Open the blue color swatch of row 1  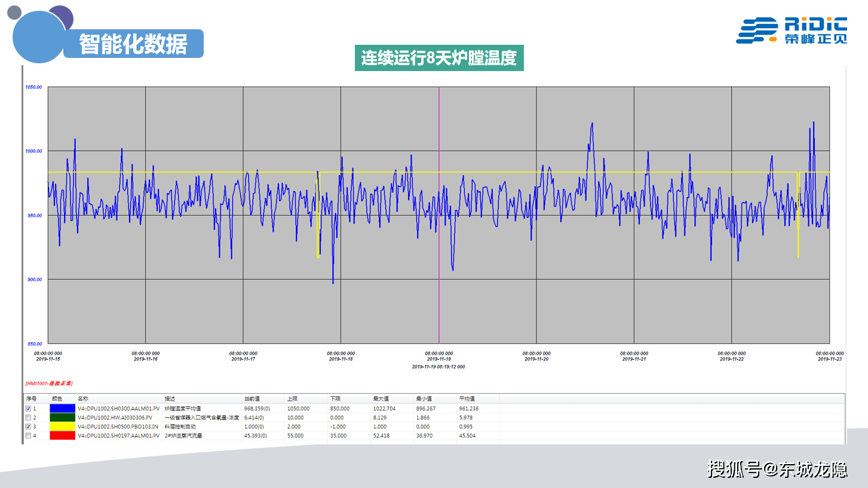[63, 409]
